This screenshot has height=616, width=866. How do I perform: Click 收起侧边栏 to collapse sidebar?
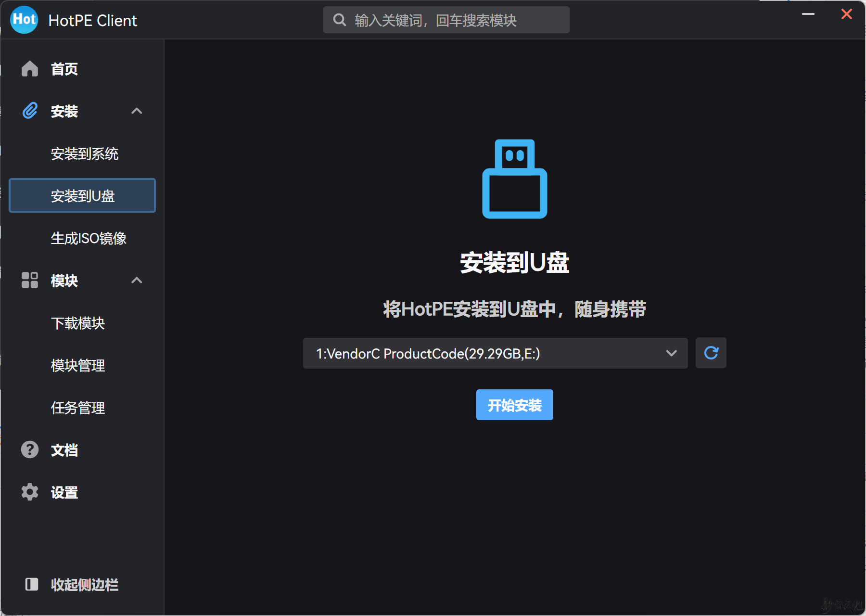click(x=85, y=585)
